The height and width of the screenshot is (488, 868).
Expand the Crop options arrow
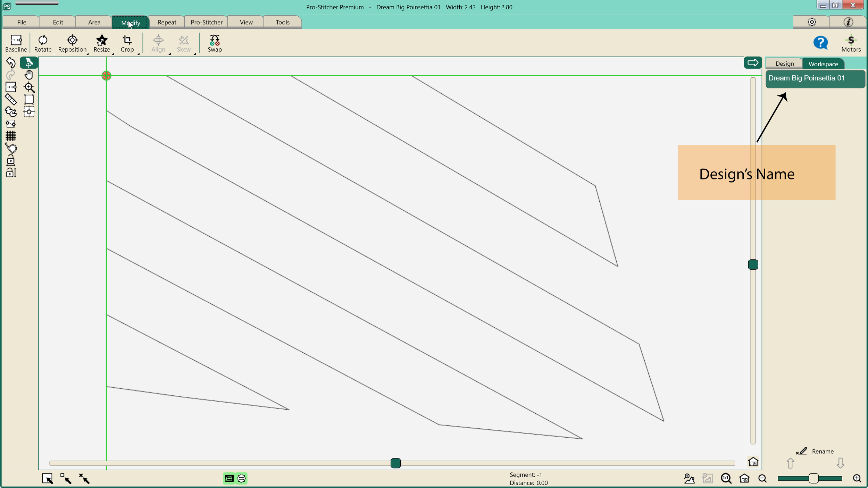[138, 54]
